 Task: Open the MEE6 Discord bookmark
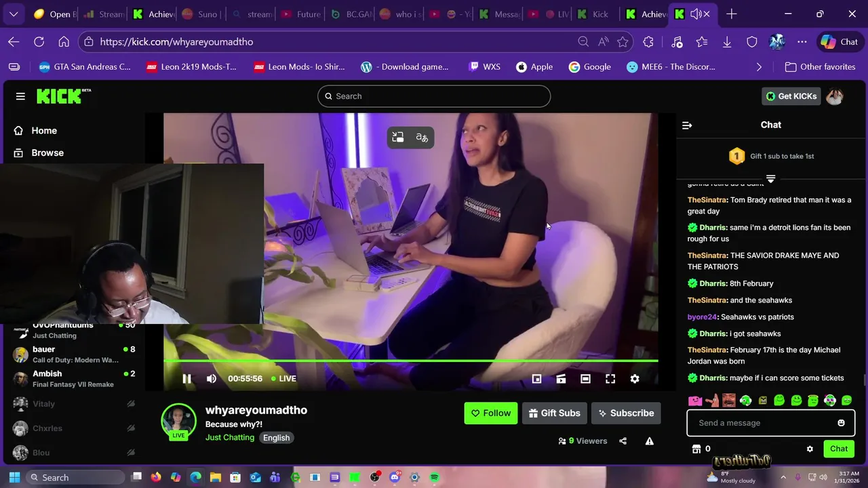point(671,67)
